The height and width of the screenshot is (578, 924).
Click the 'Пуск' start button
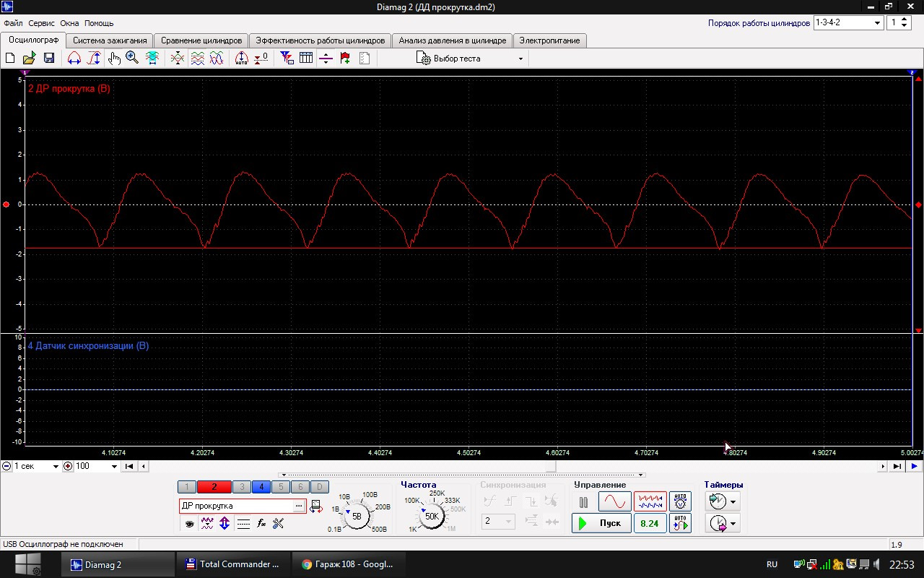[x=601, y=523]
